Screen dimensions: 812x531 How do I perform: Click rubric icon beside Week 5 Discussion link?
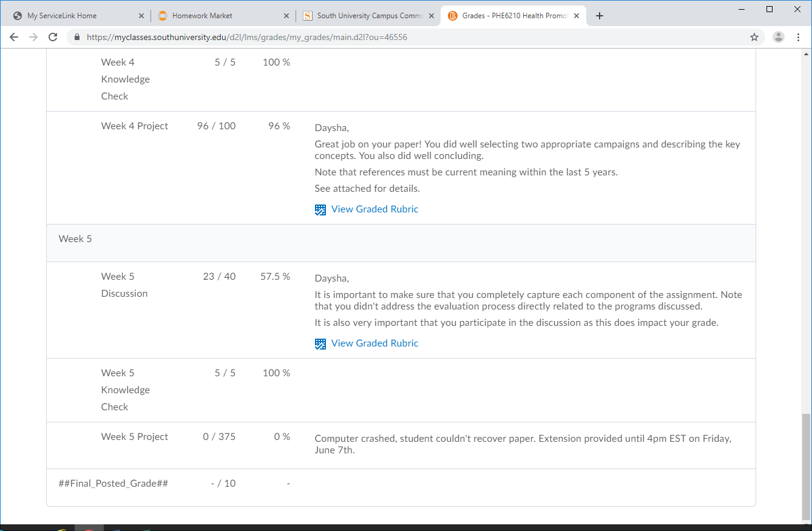pos(320,343)
